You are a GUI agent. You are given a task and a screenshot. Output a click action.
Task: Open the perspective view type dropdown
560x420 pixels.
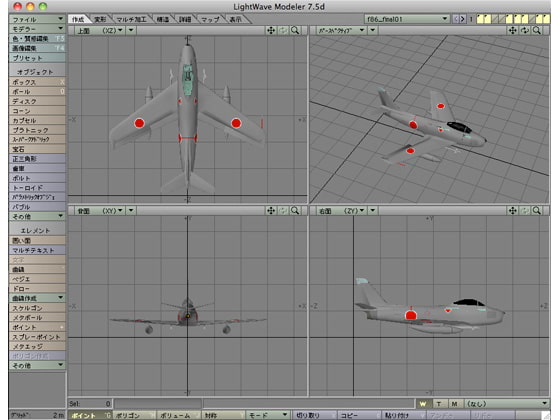(341, 30)
